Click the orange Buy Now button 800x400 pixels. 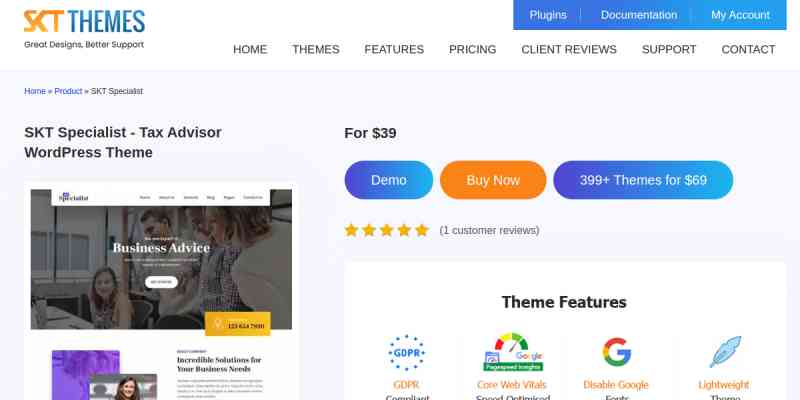(493, 180)
